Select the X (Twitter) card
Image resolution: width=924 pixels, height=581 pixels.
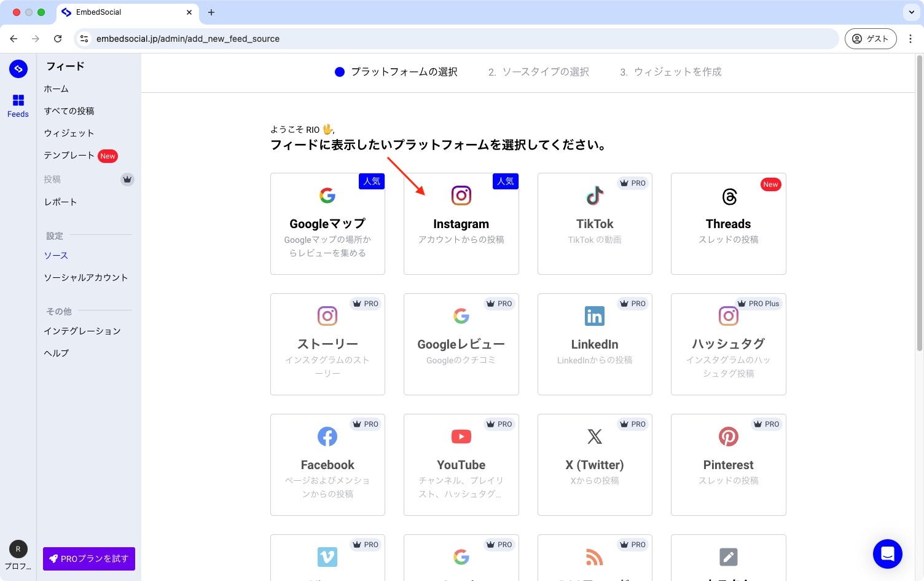595,465
